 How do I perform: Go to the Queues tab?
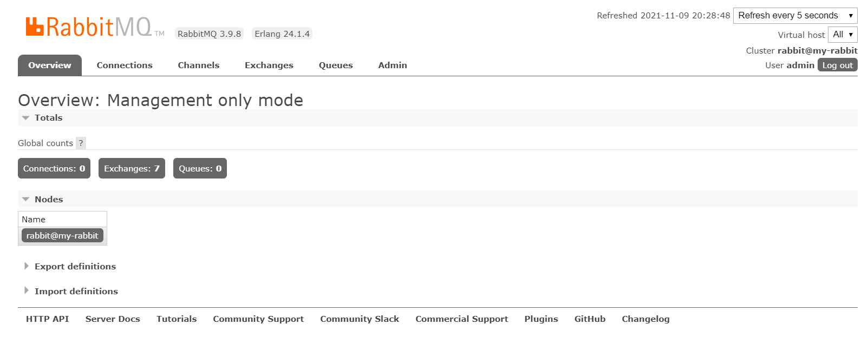click(x=336, y=65)
